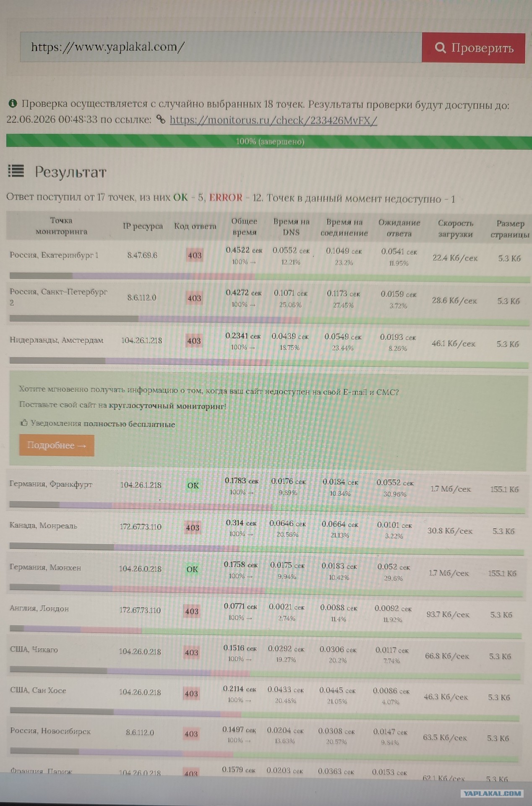Click the timing bar under Екатеринбург row
This screenshot has height=806, width=532.
pos(269,277)
